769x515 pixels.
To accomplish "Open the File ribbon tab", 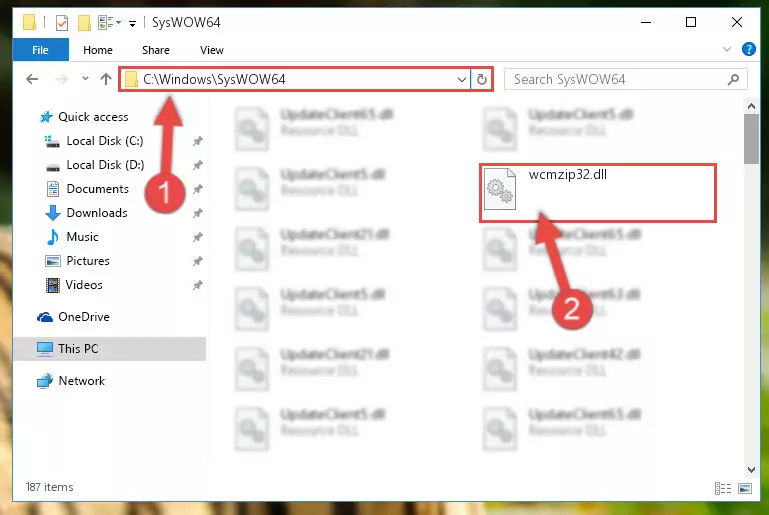I will pos(40,50).
